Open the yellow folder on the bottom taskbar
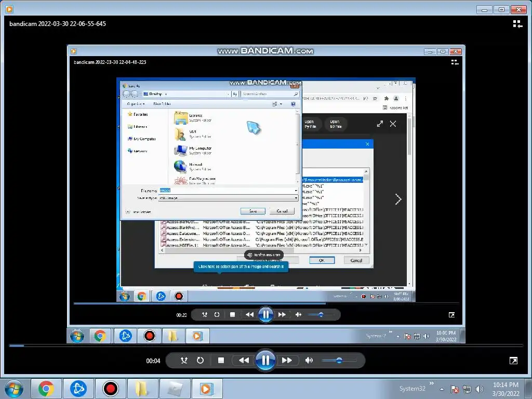532x399 pixels. pyautogui.click(x=143, y=389)
